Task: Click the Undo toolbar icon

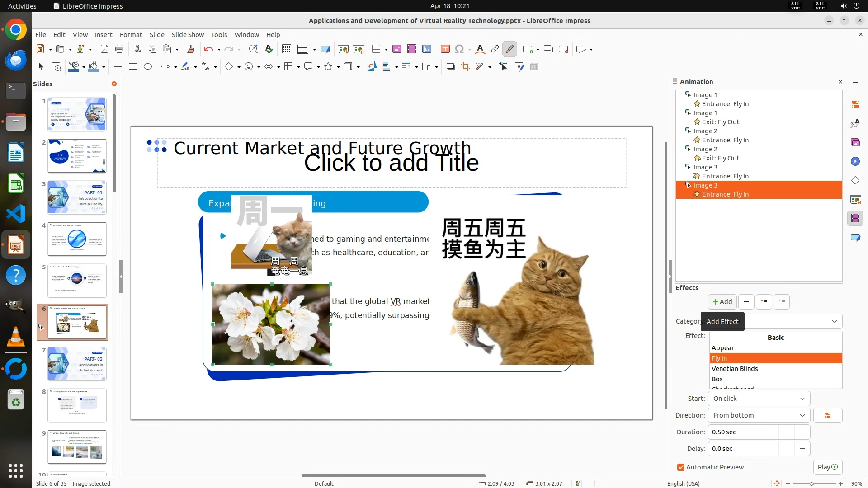Action: pos(208,49)
